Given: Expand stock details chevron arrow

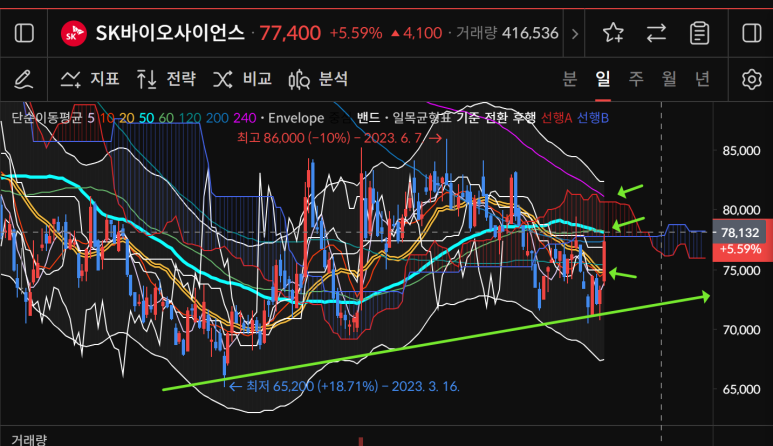Looking at the screenshot, I should 575,34.
